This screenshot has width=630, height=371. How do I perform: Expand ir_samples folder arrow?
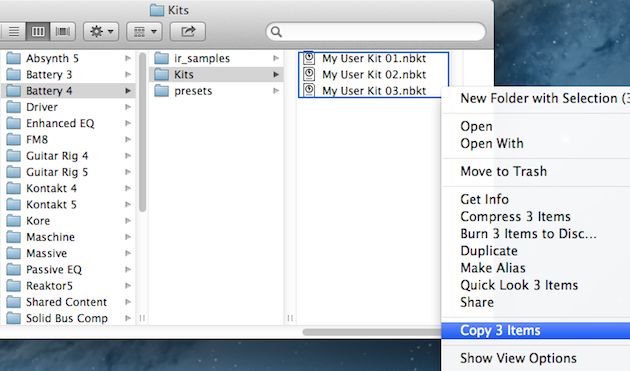pos(276,58)
